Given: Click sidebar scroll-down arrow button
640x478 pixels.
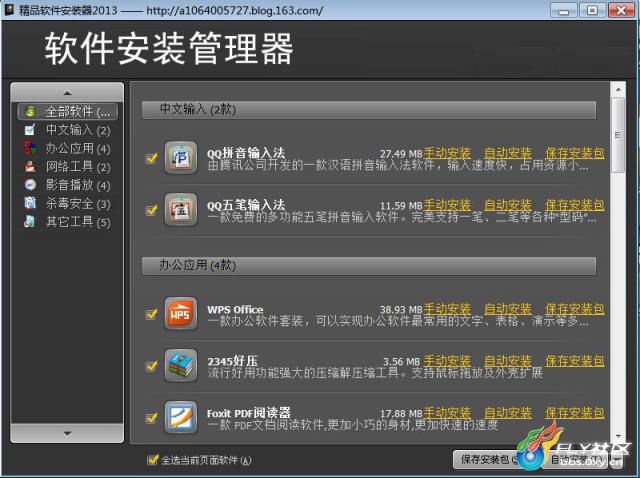Looking at the screenshot, I should tap(67, 433).
